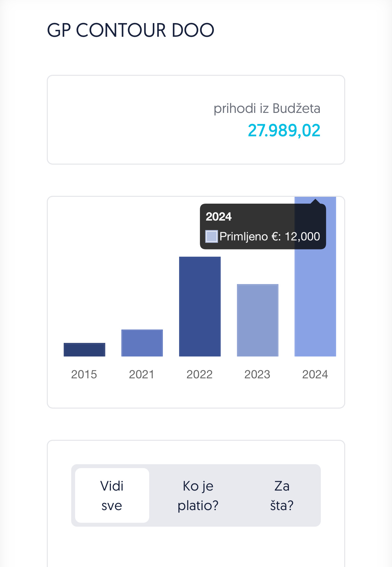Click the 2021 bar in the chart
Image resolution: width=392 pixels, height=567 pixels.
(x=142, y=343)
